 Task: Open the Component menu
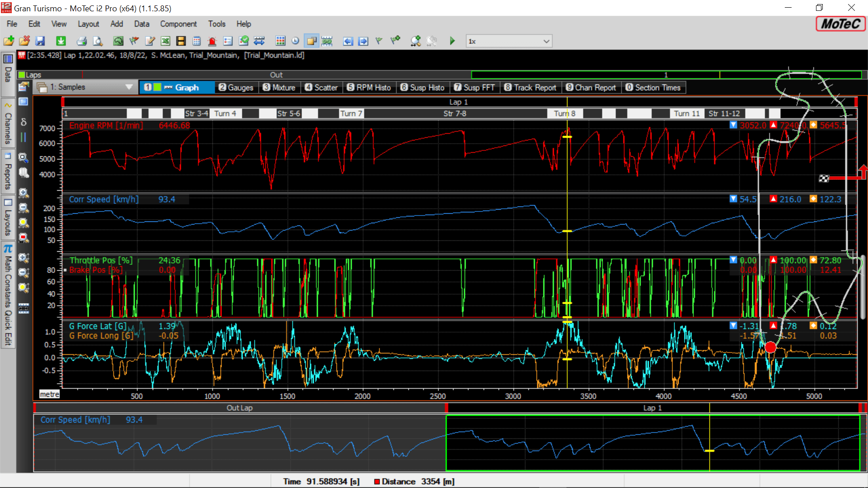179,24
